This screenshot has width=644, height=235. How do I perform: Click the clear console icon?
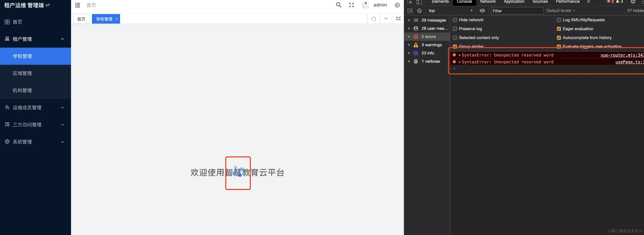coord(420,11)
